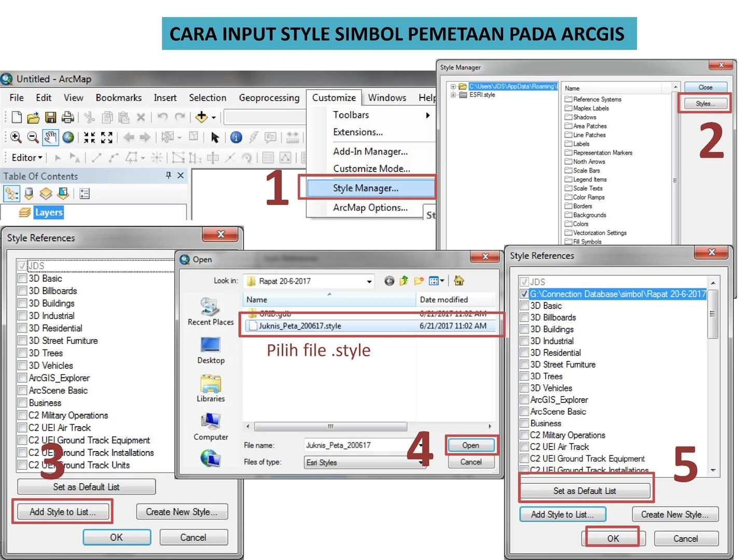The width and height of the screenshot is (747, 560).
Task: Click OK in the Style References dialog listing G:\Connection Database
Action: coord(613,539)
